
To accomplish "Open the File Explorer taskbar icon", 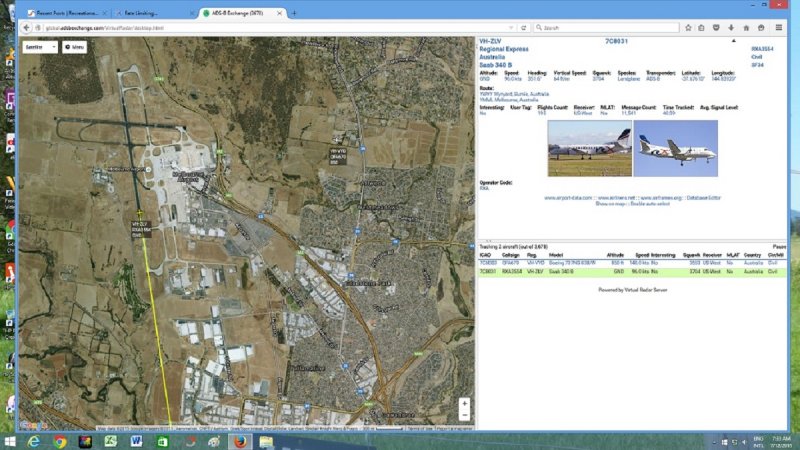I will tap(266, 441).
